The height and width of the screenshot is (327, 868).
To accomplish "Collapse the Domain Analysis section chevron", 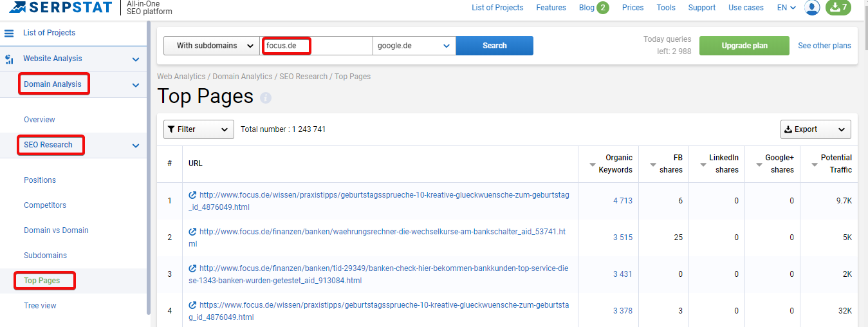I will click(136, 85).
